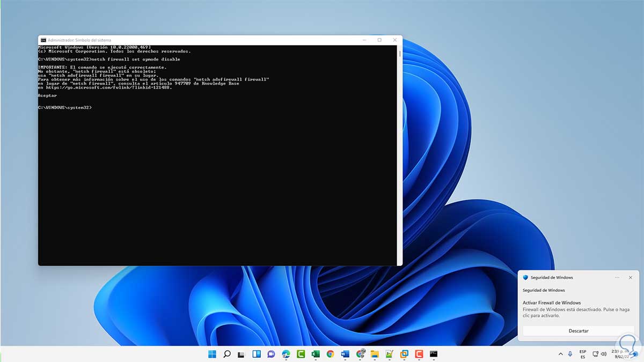Screen dimensions: 644x362
Task: Open the taskbar clock and date
Action: (x=619, y=354)
